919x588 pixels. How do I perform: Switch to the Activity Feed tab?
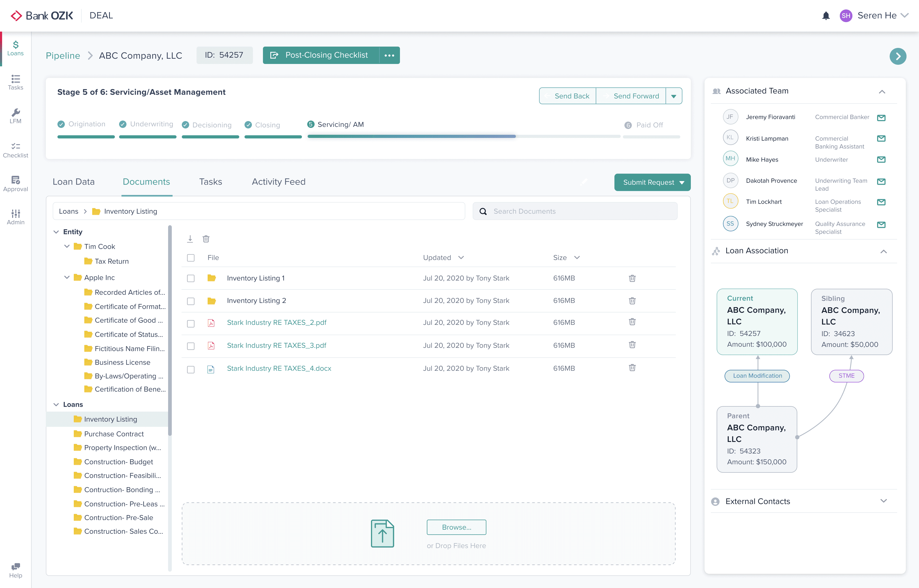(x=278, y=182)
